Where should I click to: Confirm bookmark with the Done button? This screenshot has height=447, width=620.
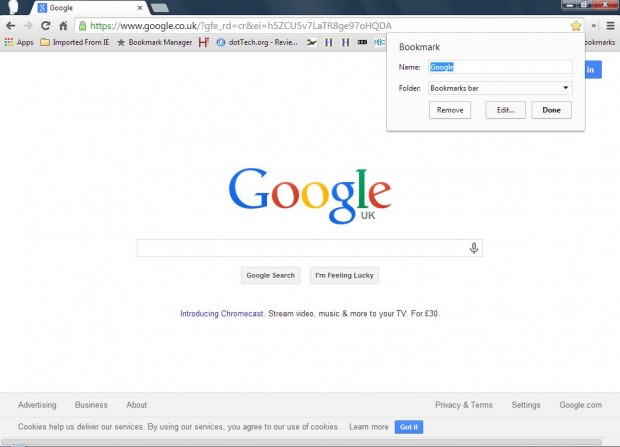(x=551, y=110)
